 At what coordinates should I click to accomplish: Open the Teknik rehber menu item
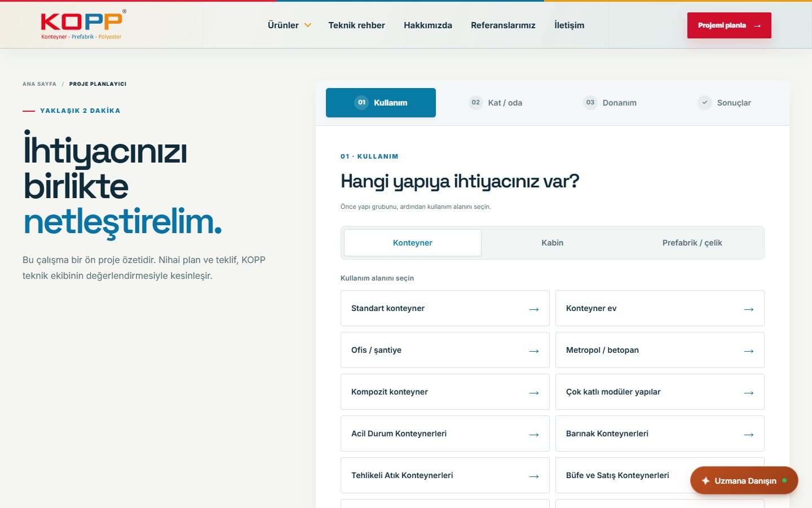point(356,25)
